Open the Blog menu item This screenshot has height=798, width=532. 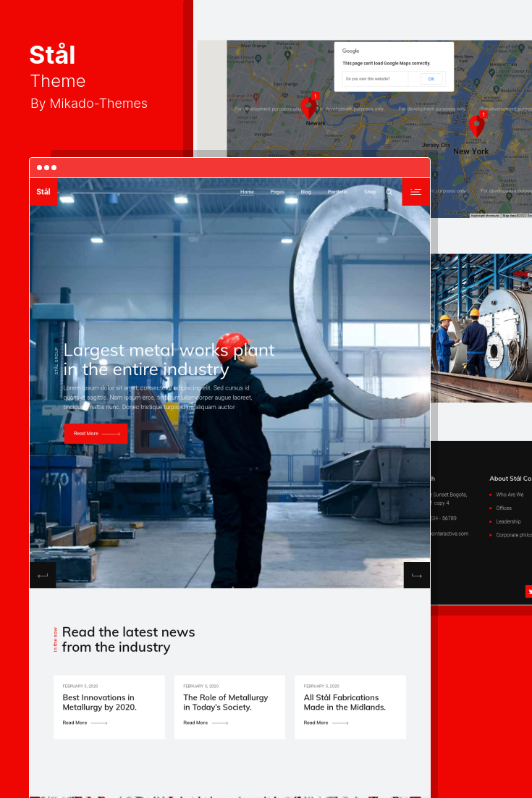[305, 192]
